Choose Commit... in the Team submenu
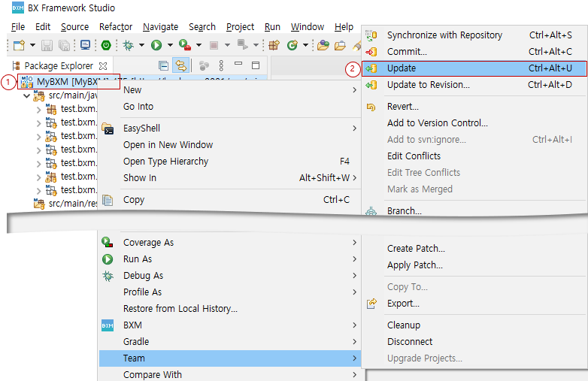 [407, 52]
